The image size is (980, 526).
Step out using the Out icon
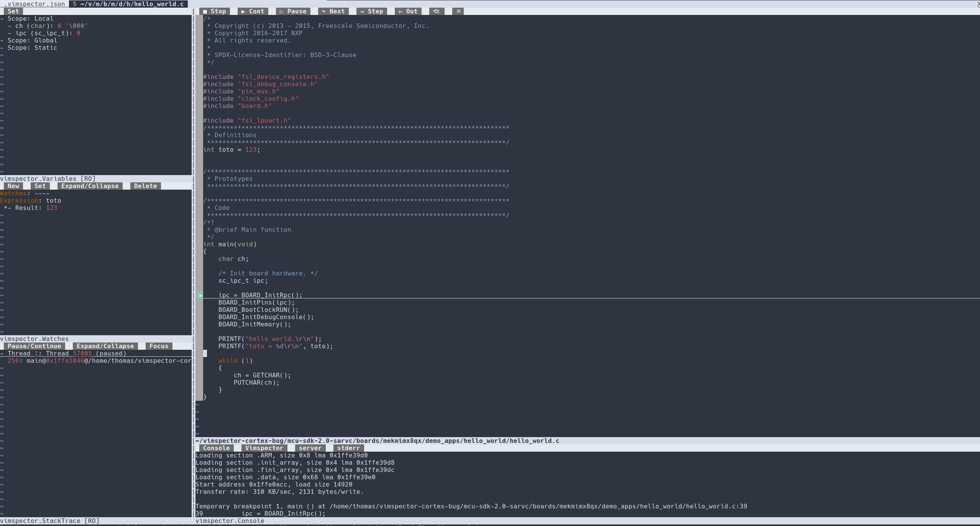(407, 11)
